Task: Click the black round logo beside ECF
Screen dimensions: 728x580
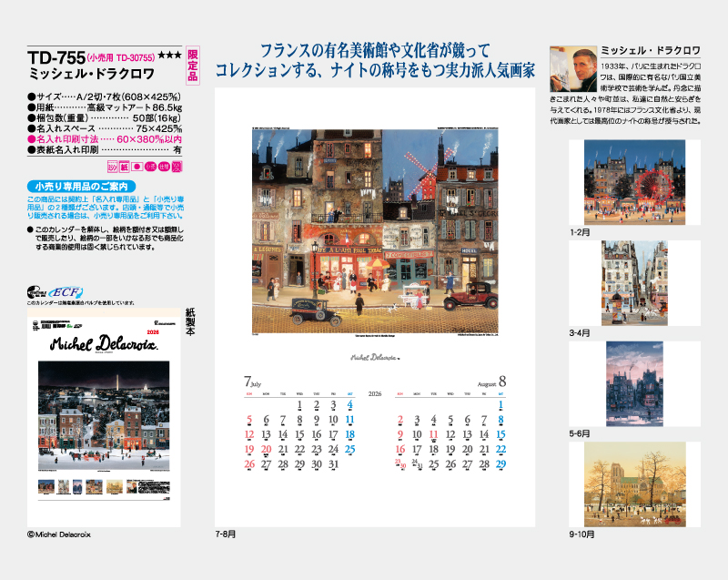Action: 36,292
